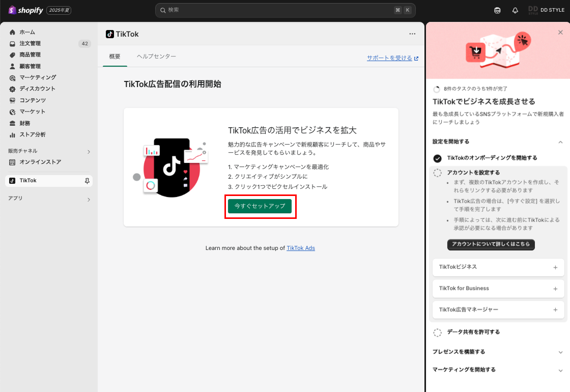Expand the 販売チャネル section chevron

(x=89, y=152)
